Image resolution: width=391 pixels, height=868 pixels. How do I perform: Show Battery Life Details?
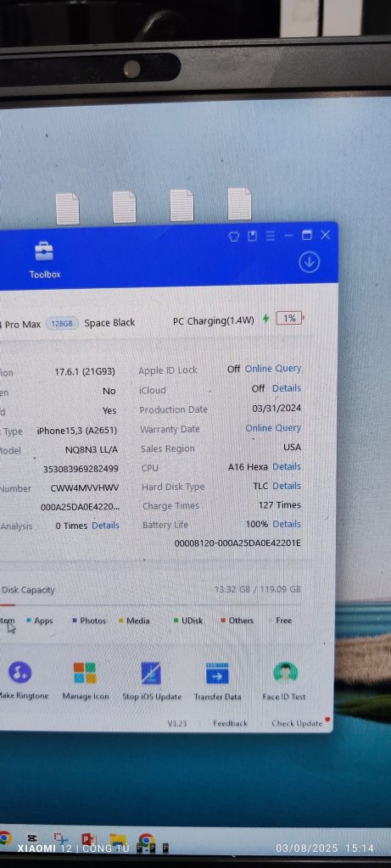[287, 524]
